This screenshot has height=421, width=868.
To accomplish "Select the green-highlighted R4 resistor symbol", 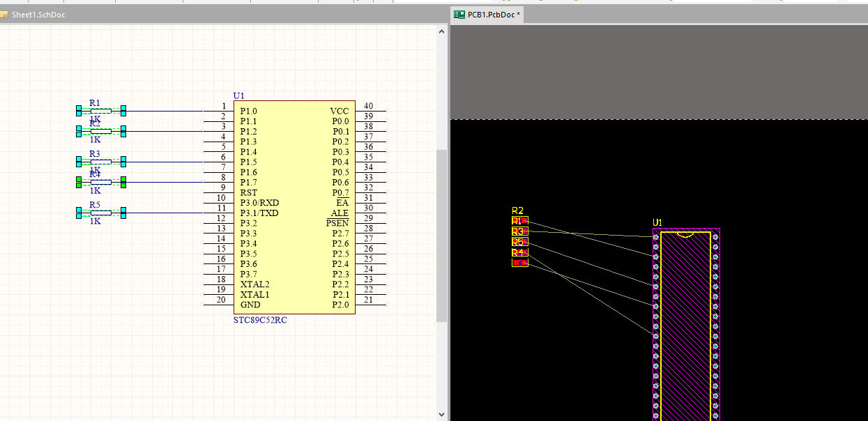I will (x=100, y=183).
